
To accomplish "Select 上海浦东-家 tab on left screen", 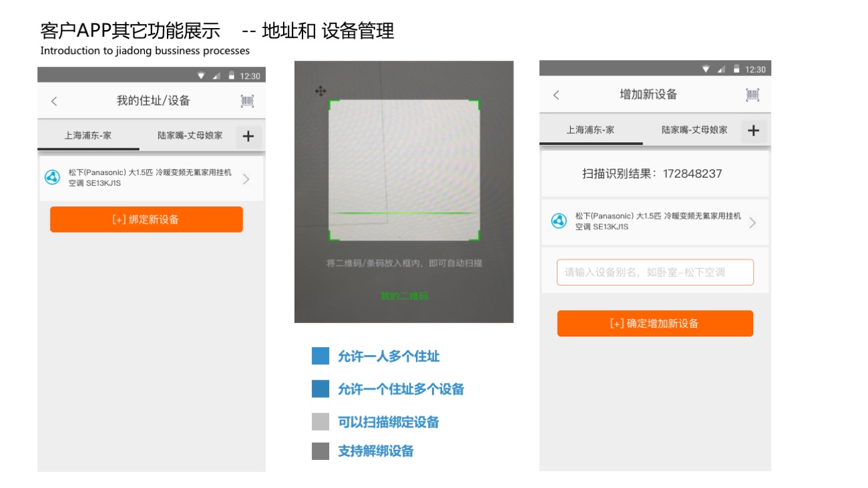I will pos(88,136).
